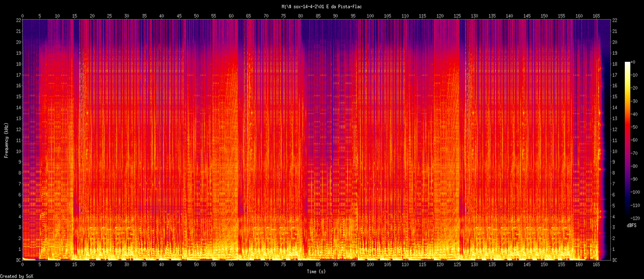This screenshot has height=279, width=644.
Task: Click the '100' tick on the bottom time axis
Action: 370,264
